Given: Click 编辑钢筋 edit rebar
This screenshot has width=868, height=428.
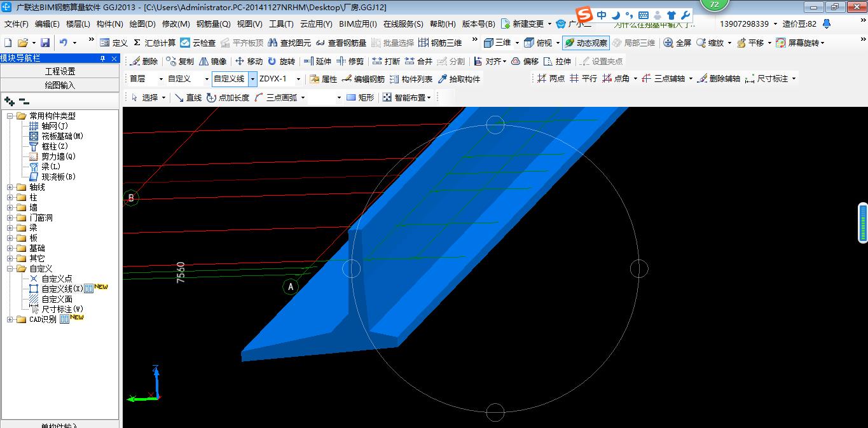Looking at the screenshot, I should (363, 79).
